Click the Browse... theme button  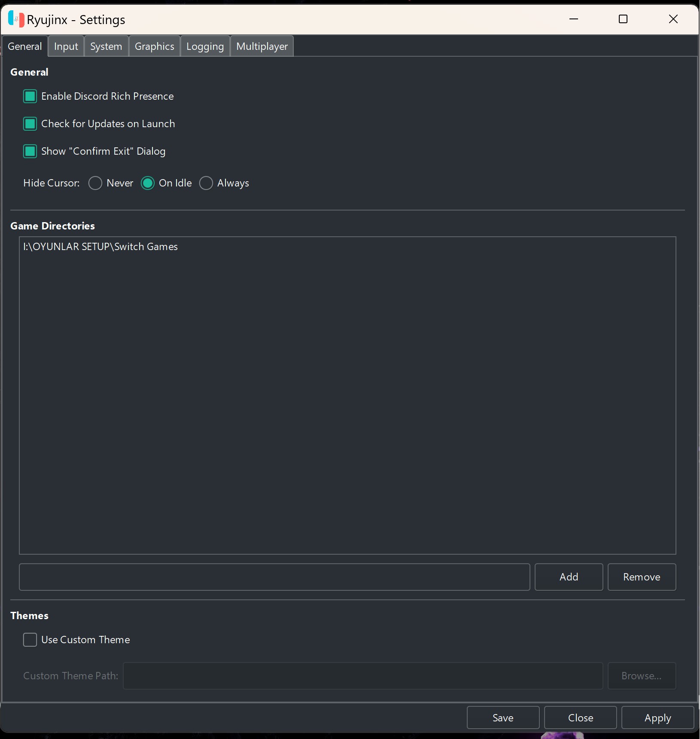pyautogui.click(x=642, y=676)
